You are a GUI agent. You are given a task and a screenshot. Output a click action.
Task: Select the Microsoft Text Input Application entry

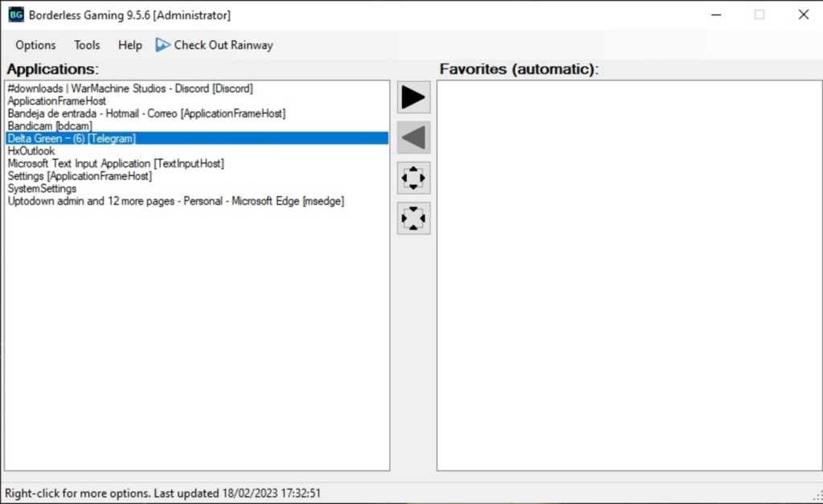114,163
